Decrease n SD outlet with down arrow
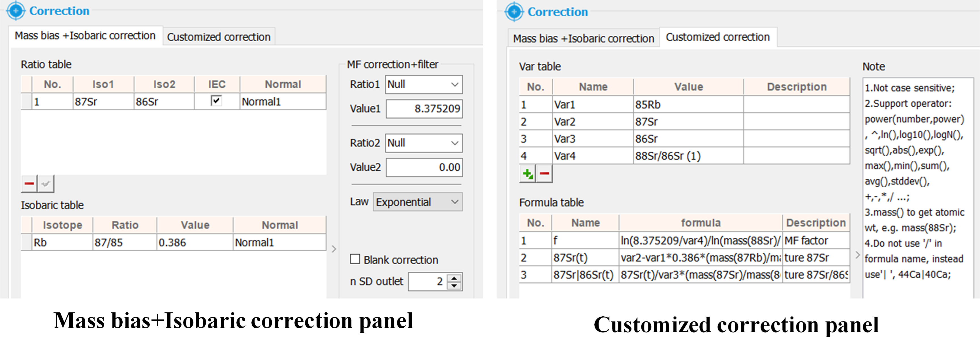 (x=454, y=286)
